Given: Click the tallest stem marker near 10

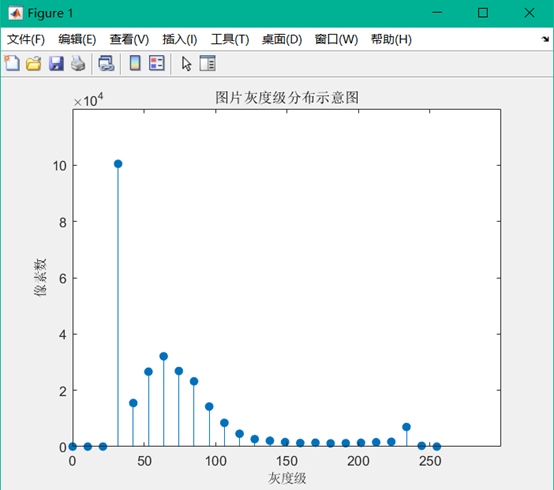Looking at the screenshot, I should tap(118, 164).
